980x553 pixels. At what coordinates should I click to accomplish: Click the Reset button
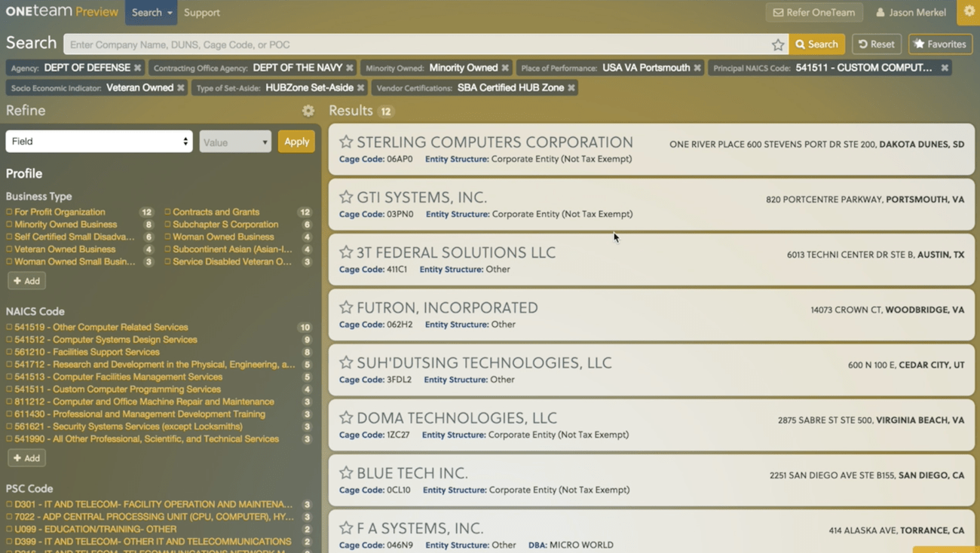(x=877, y=44)
